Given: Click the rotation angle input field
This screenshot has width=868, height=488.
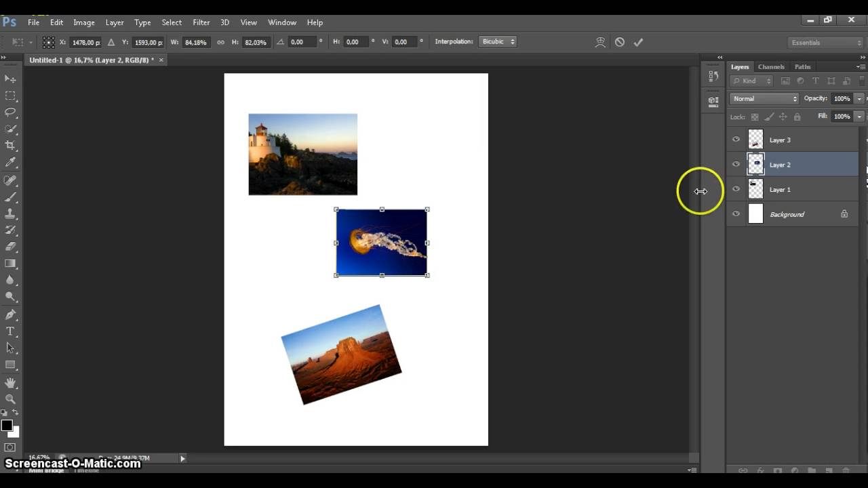Looking at the screenshot, I should pyautogui.click(x=302, y=42).
